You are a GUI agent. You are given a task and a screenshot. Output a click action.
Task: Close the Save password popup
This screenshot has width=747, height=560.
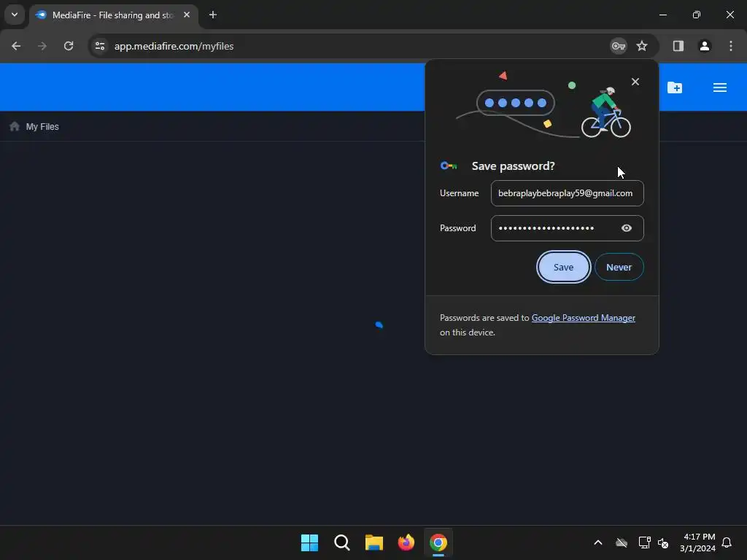635,82
